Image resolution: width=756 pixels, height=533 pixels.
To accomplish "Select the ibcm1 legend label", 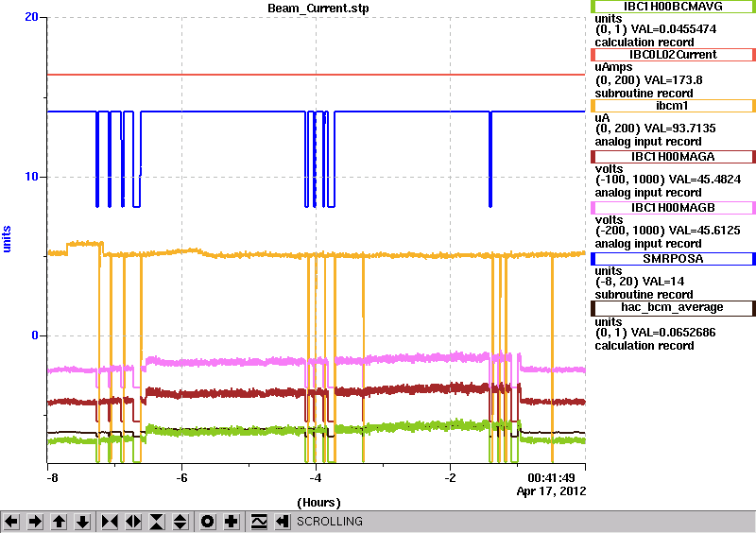I will pos(673,106).
